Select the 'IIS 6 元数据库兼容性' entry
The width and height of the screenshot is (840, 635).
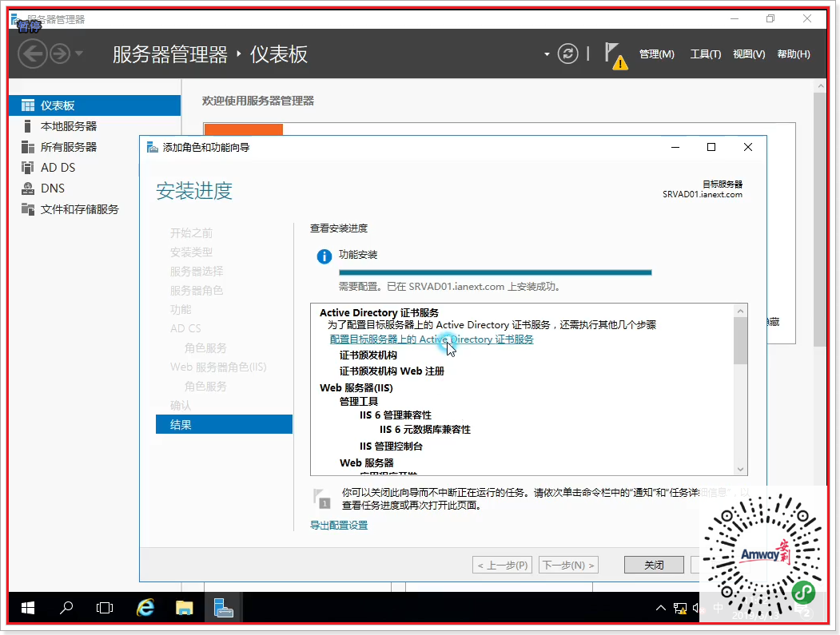tap(425, 430)
